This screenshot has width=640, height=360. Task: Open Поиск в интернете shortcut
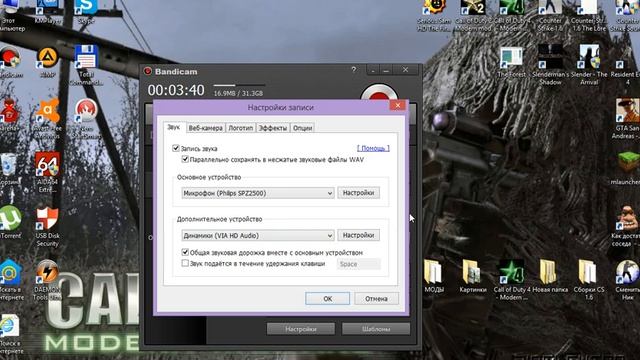tap(10, 335)
